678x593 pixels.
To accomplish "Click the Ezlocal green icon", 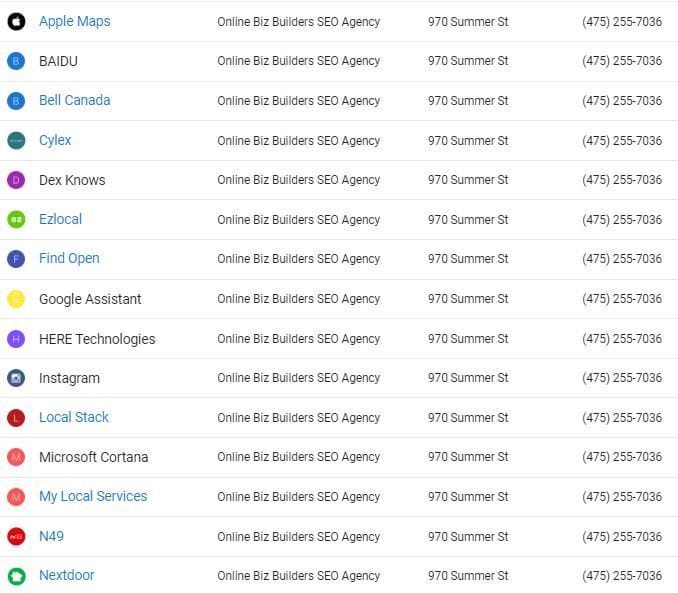I will [16, 219].
